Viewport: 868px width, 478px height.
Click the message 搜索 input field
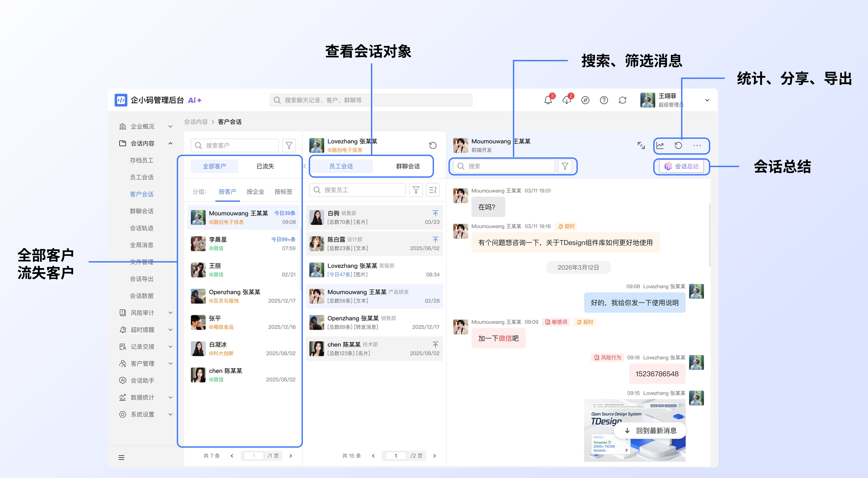point(504,166)
